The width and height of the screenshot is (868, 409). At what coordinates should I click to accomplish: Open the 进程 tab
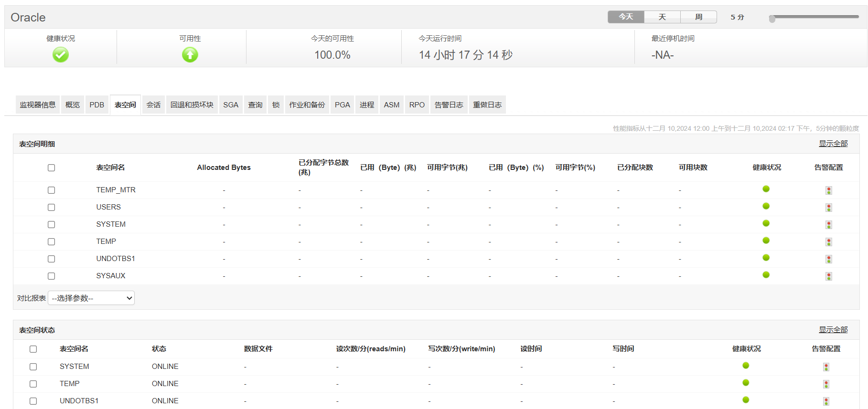point(367,105)
